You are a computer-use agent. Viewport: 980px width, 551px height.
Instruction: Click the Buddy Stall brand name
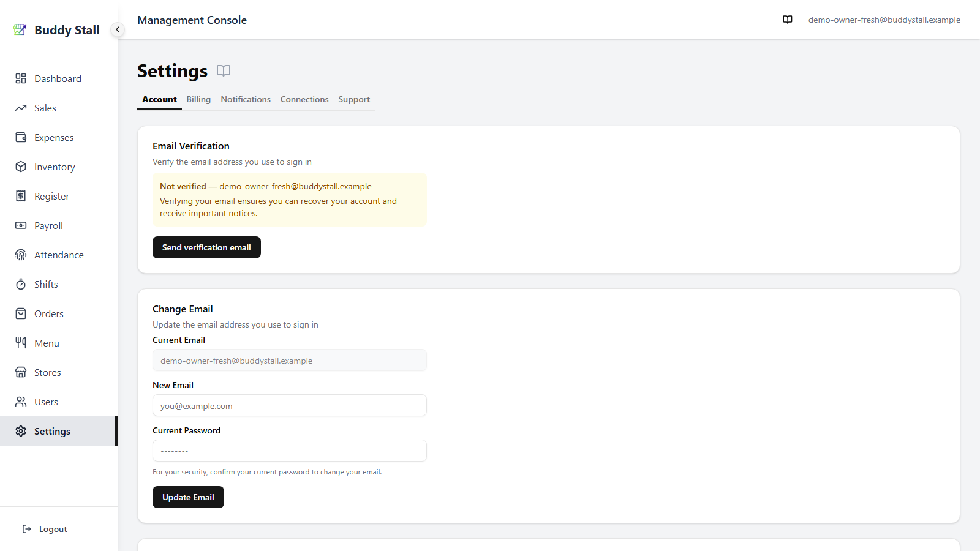tap(67, 30)
